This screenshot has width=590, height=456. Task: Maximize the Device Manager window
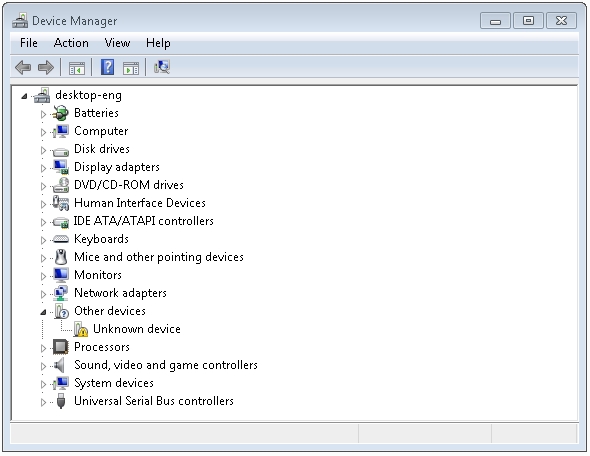[528, 20]
